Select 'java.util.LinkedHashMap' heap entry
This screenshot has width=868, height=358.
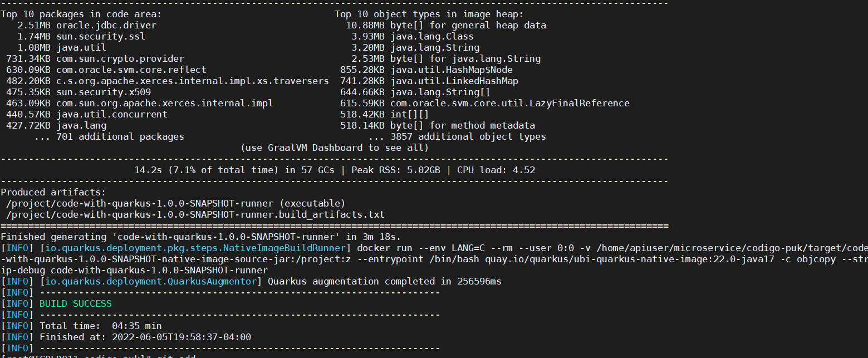pyautogui.click(x=454, y=81)
